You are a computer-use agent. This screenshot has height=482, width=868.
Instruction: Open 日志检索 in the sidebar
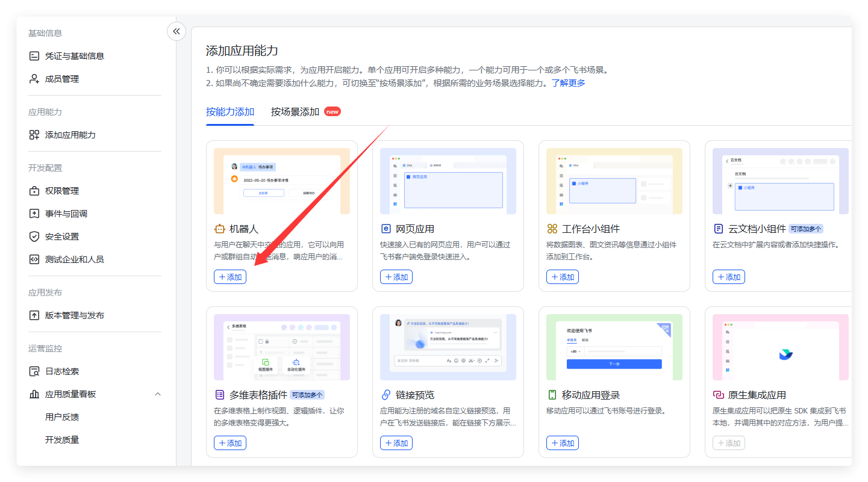pyautogui.click(x=61, y=371)
